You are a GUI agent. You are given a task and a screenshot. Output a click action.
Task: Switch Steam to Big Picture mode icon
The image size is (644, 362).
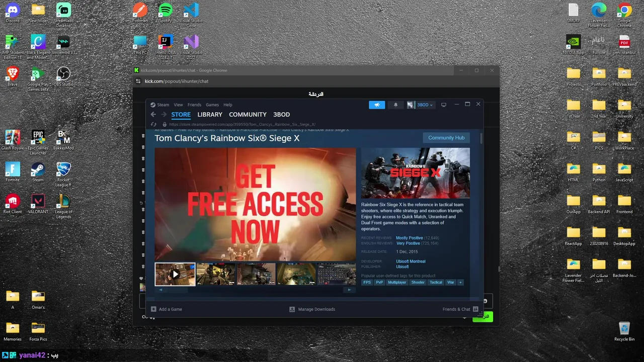[444, 105]
